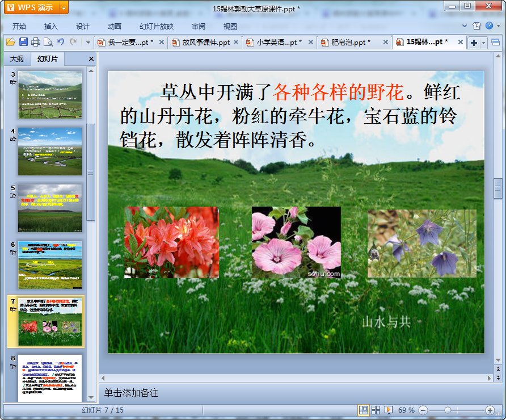Click the WPS 演示 button
Image resolution: width=506 pixels, height=420 pixels.
[32, 8]
